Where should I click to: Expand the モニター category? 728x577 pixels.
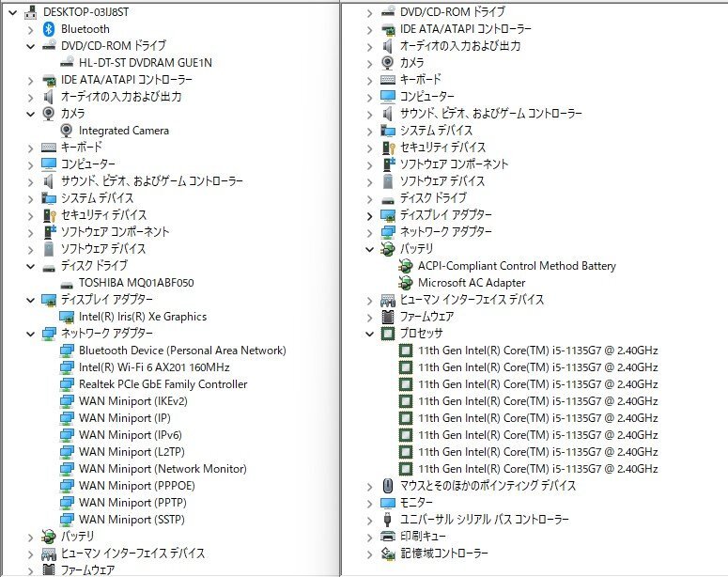(369, 504)
